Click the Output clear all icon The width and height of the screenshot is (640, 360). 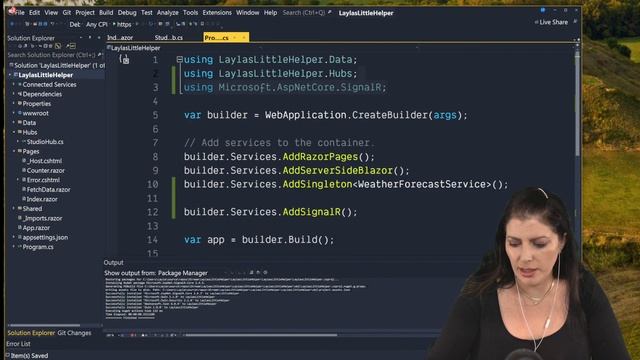252,272
